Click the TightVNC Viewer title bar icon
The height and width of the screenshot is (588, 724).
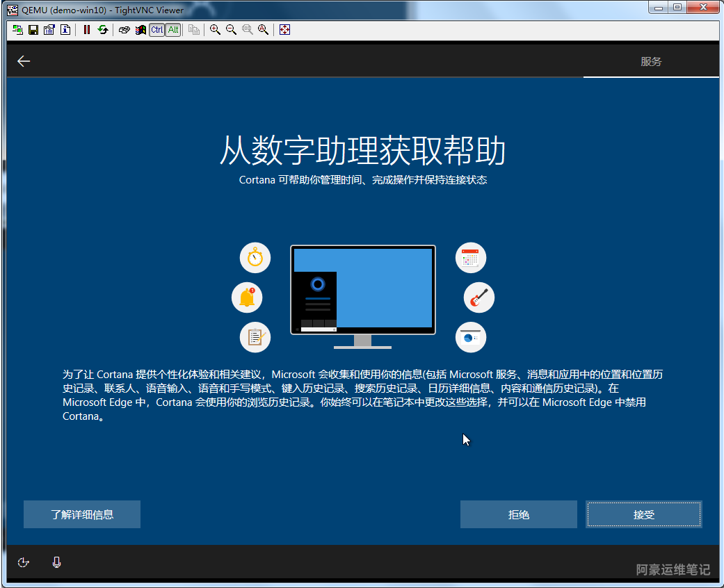click(x=13, y=10)
